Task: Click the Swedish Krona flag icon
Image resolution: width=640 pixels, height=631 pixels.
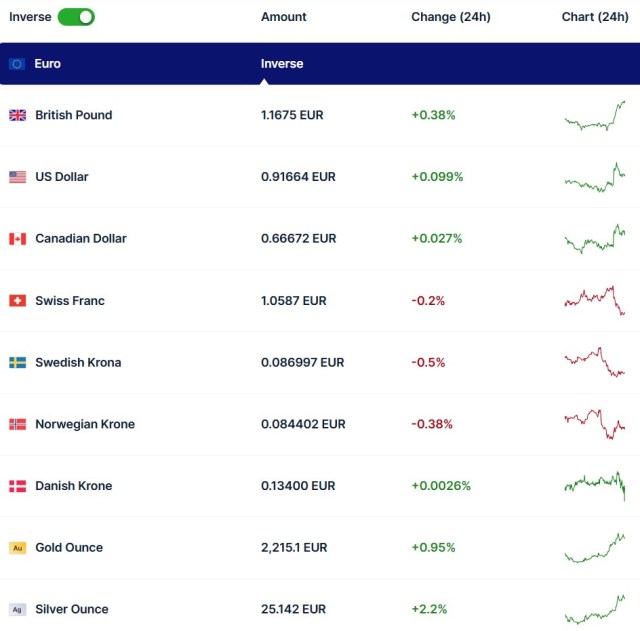Action: point(18,363)
